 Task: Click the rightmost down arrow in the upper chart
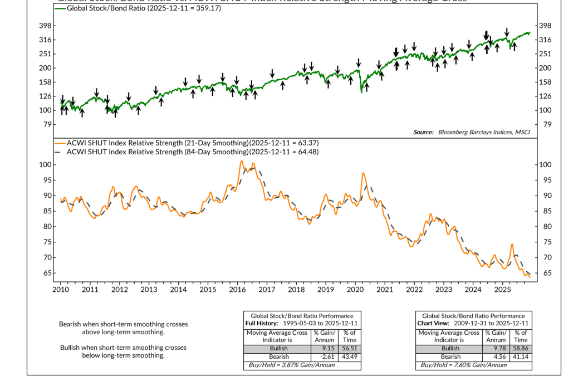506,31
